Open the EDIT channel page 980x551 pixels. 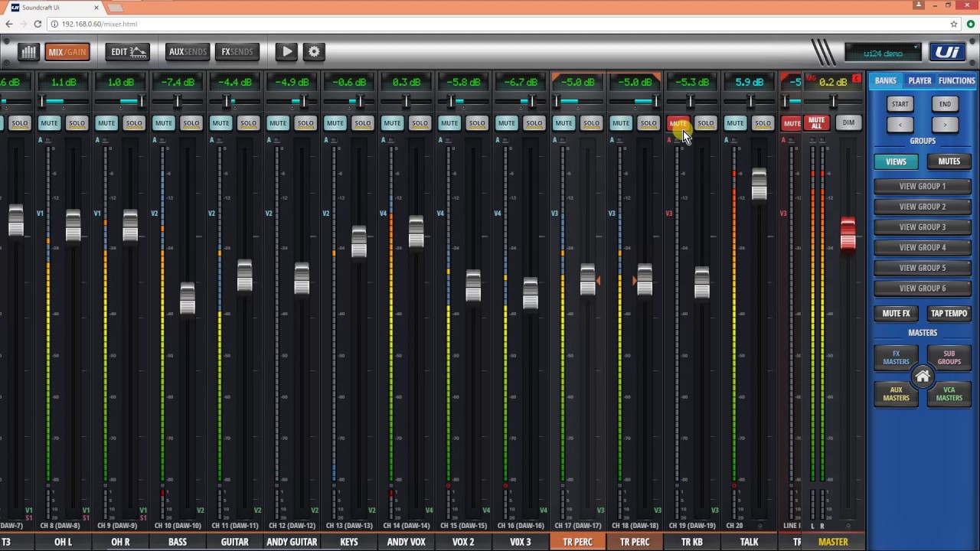pyautogui.click(x=128, y=52)
